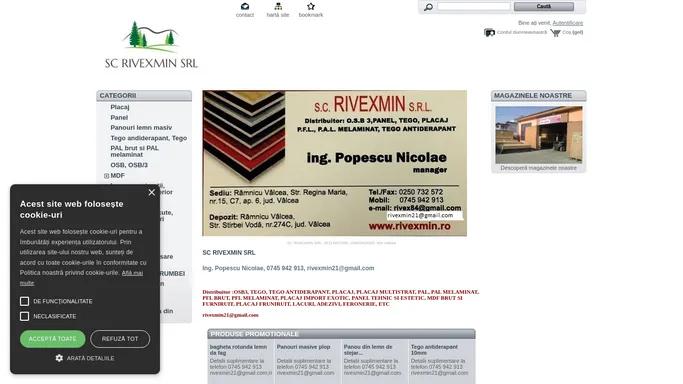Open 'bagheta rotonda lemn da fag' product

pyautogui.click(x=238, y=350)
